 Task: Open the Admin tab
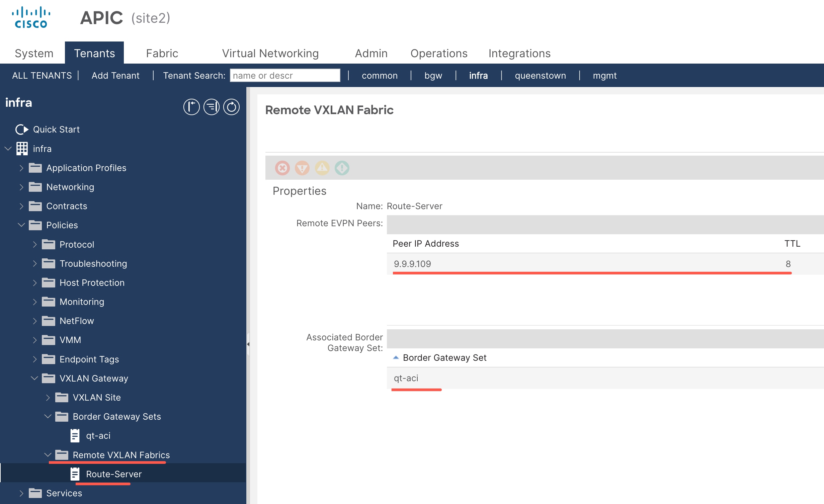pyautogui.click(x=371, y=53)
